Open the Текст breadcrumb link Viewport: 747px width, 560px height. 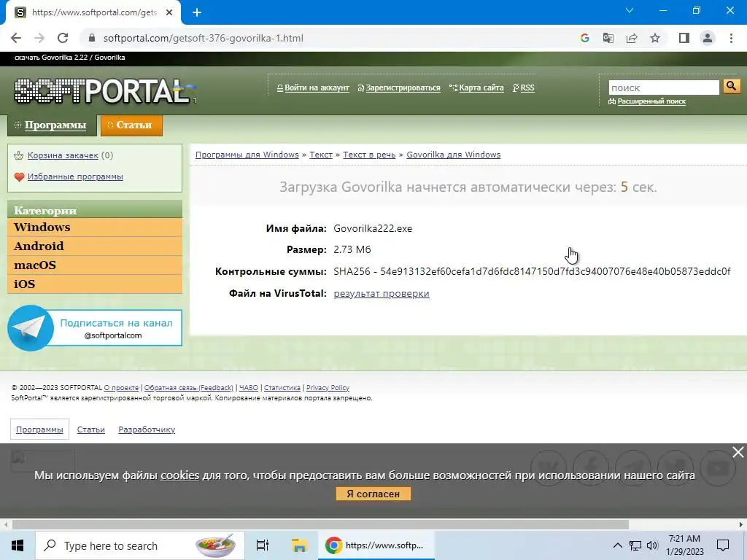tap(321, 155)
